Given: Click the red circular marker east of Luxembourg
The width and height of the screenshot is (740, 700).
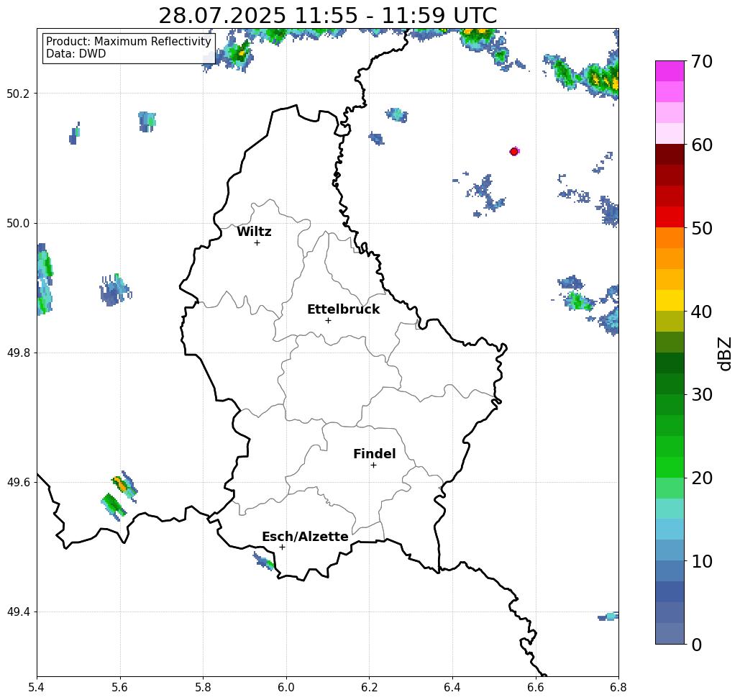Looking at the screenshot, I should point(514,152).
